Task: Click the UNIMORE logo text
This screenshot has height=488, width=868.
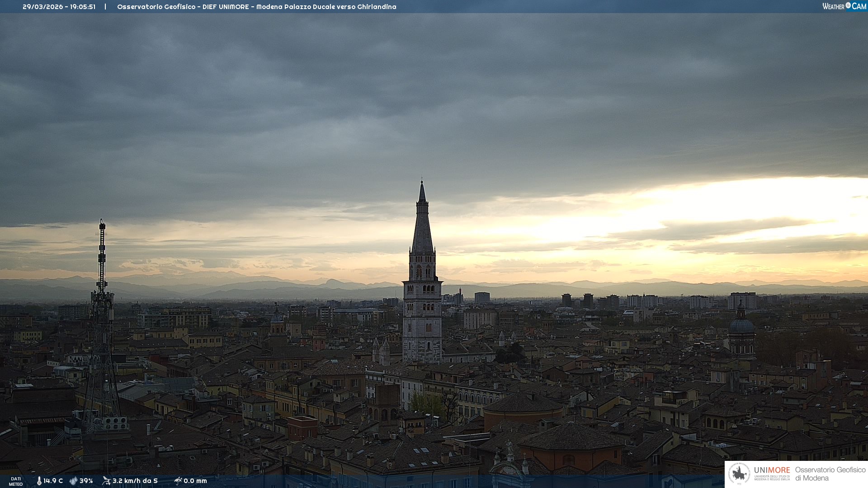Action: pyautogui.click(x=772, y=470)
